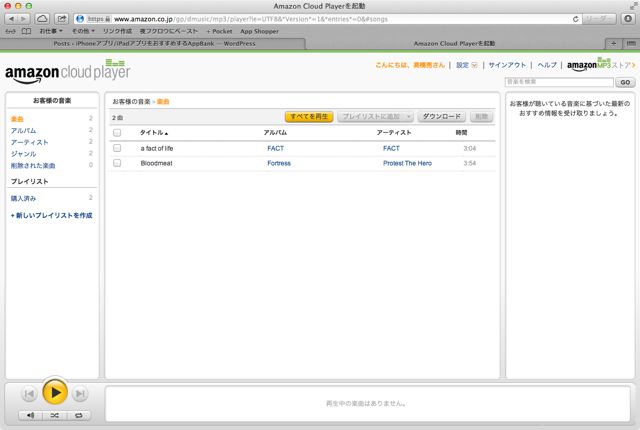This screenshot has height=430, width=640.
Task: Sort songs by タイトル column
Action: coord(154,133)
